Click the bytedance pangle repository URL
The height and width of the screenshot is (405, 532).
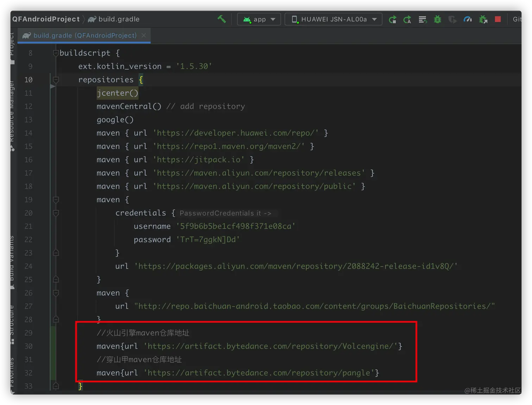pos(259,373)
